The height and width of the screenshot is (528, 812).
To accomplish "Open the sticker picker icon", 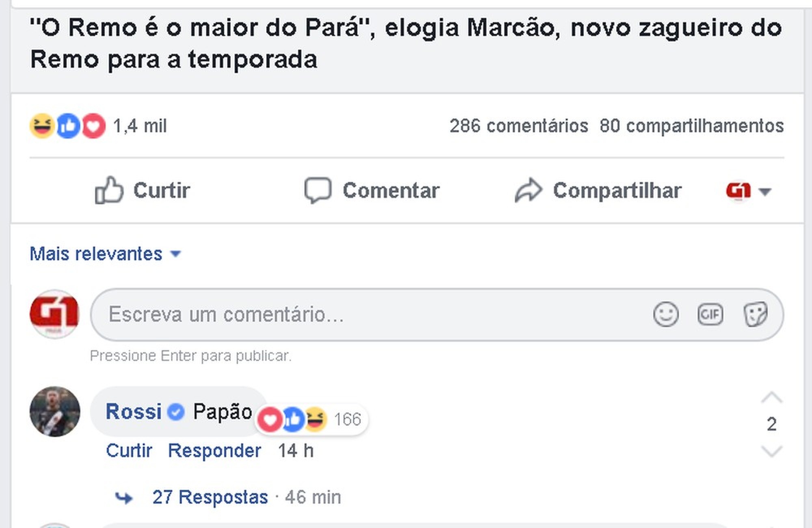I will [x=755, y=314].
